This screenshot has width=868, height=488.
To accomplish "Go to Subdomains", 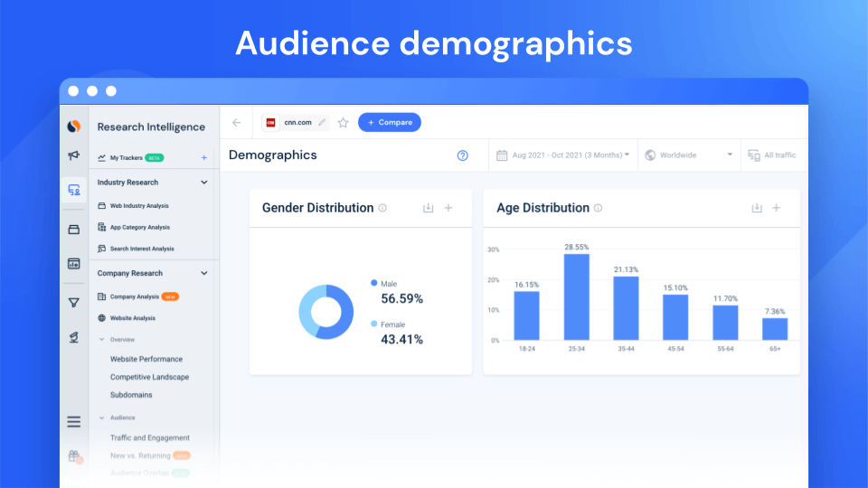I will (x=131, y=395).
